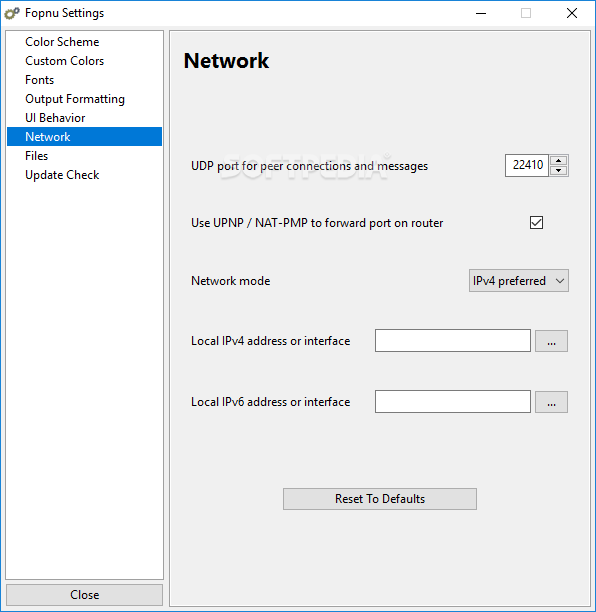
Task: Decrease the UDP port value
Action: [559, 171]
